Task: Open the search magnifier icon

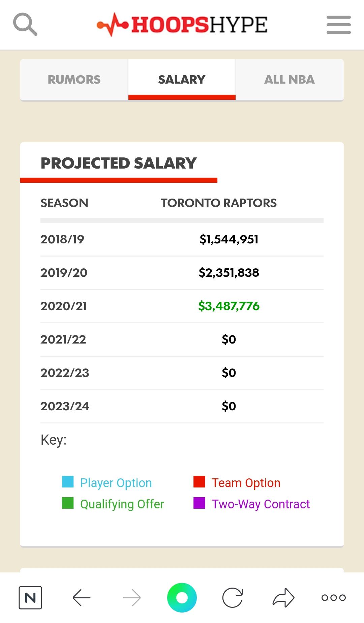Action: [x=25, y=25]
